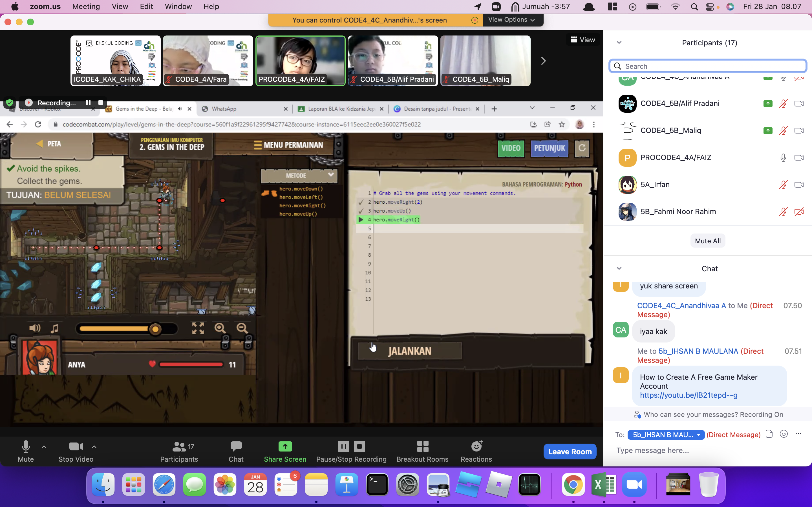
Task: Expand Chat panel section
Action: (619, 268)
